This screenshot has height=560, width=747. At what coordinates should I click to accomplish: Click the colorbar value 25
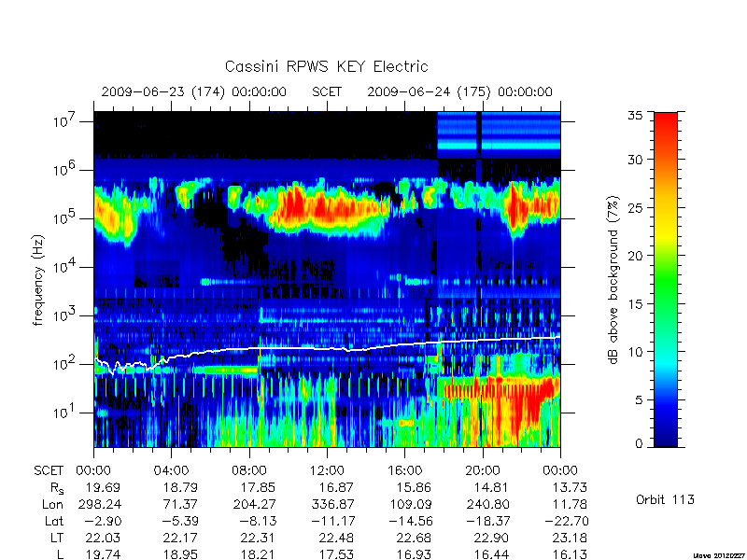(x=638, y=207)
